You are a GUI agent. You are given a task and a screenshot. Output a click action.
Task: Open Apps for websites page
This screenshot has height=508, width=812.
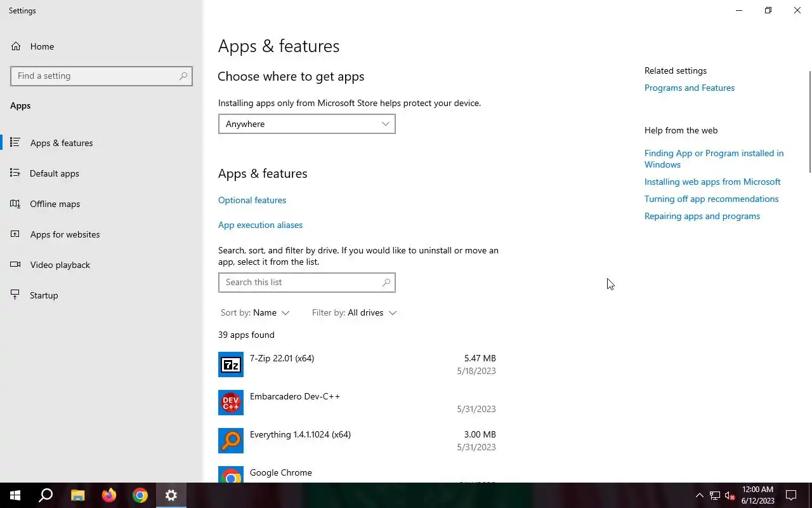101,234
